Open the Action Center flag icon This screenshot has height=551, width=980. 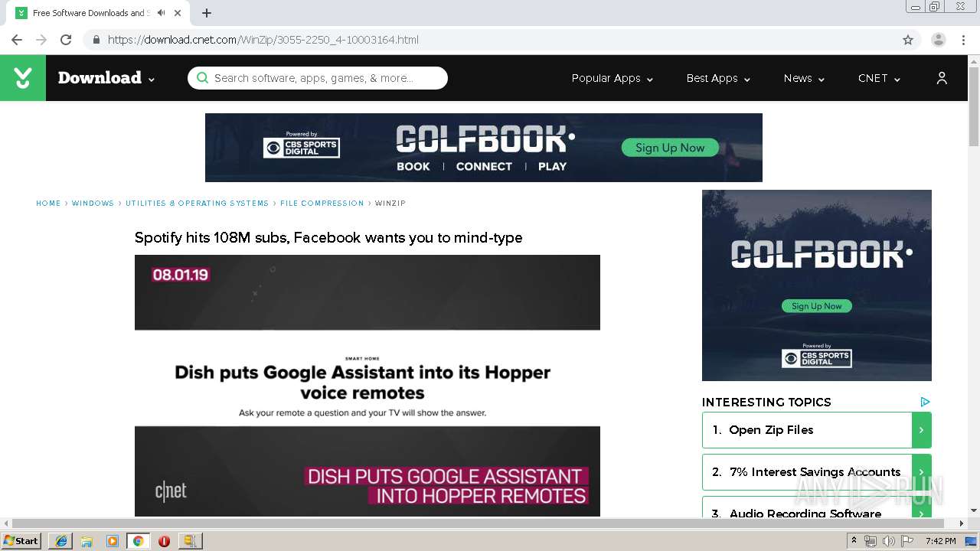click(x=907, y=541)
